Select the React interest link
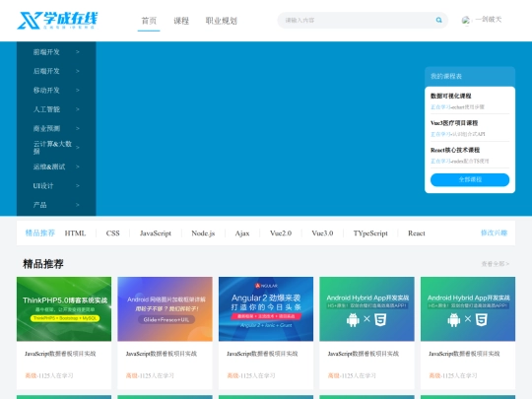Image resolution: width=532 pixels, height=399 pixels. pyautogui.click(x=417, y=233)
